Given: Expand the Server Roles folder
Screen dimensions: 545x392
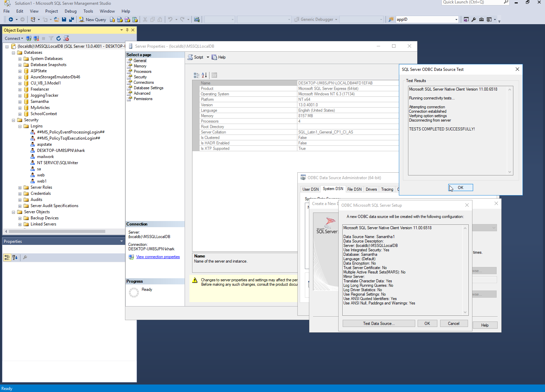Looking at the screenshot, I should 20,188.
